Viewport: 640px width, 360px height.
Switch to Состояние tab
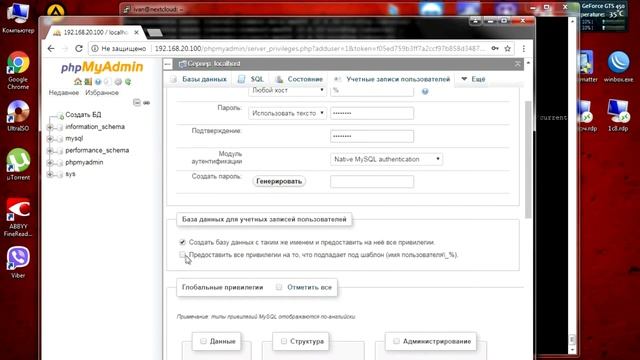[x=299, y=79]
